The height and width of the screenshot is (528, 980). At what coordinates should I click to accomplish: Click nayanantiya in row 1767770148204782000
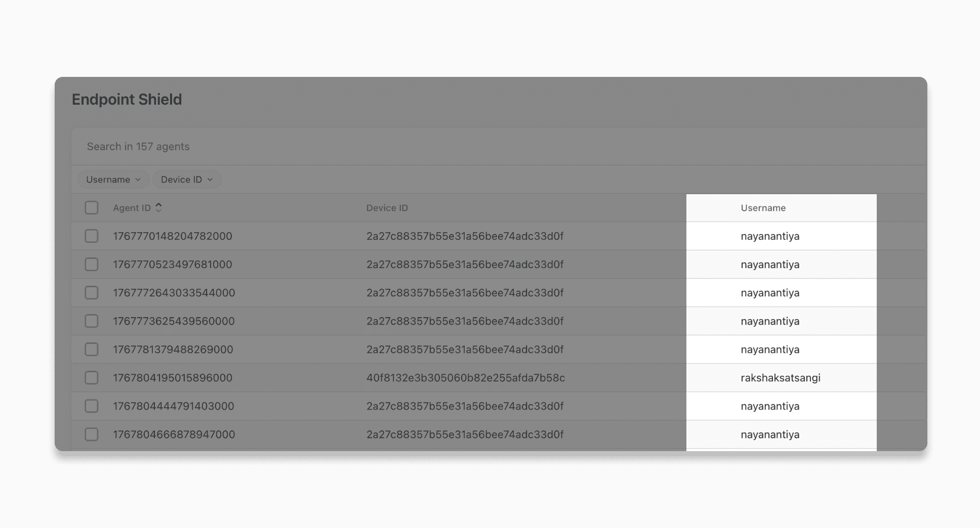tap(770, 236)
